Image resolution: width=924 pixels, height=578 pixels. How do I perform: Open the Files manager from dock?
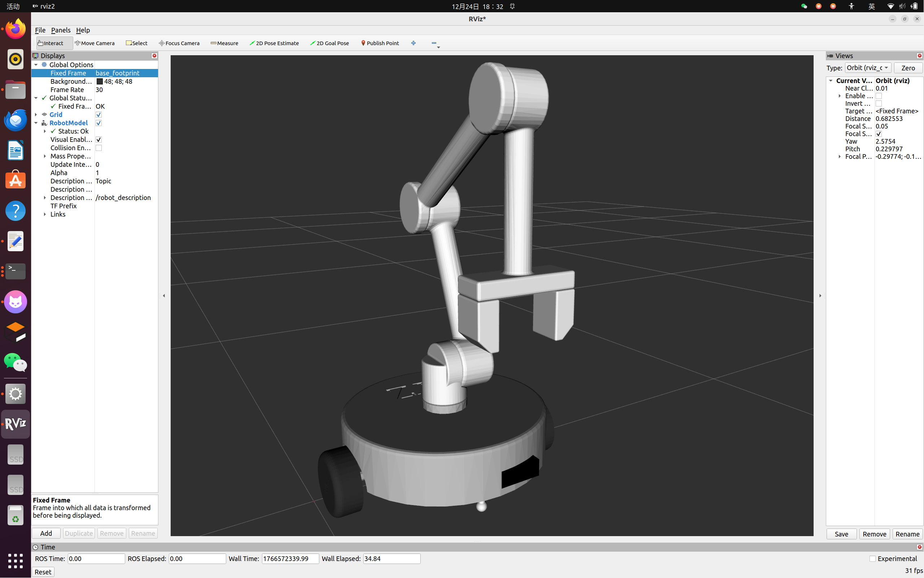15,90
